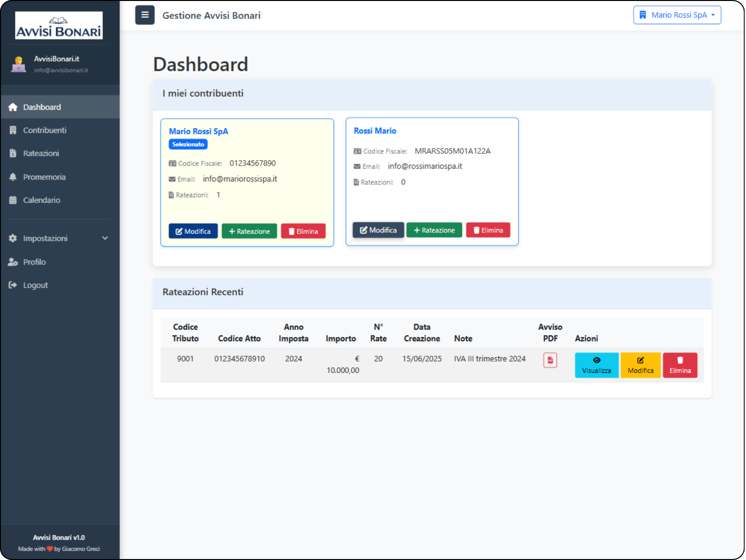Click the user avatar icon in sidebar

(x=18, y=64)
